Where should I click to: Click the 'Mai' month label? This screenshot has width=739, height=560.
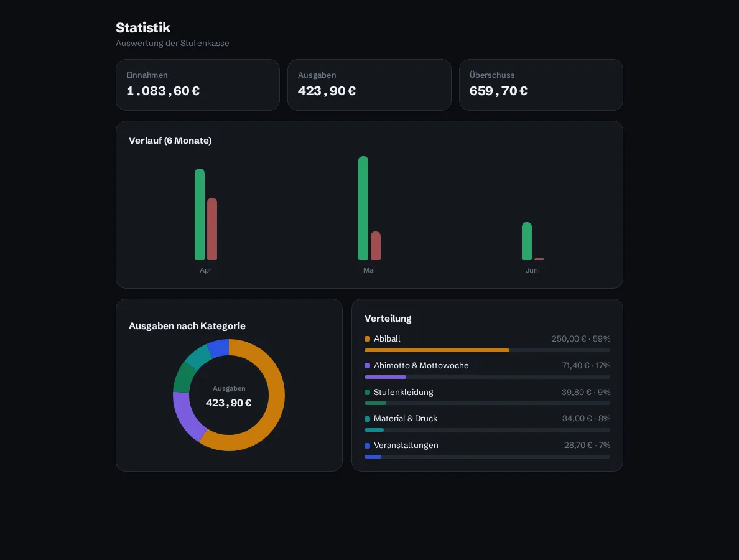369,270
